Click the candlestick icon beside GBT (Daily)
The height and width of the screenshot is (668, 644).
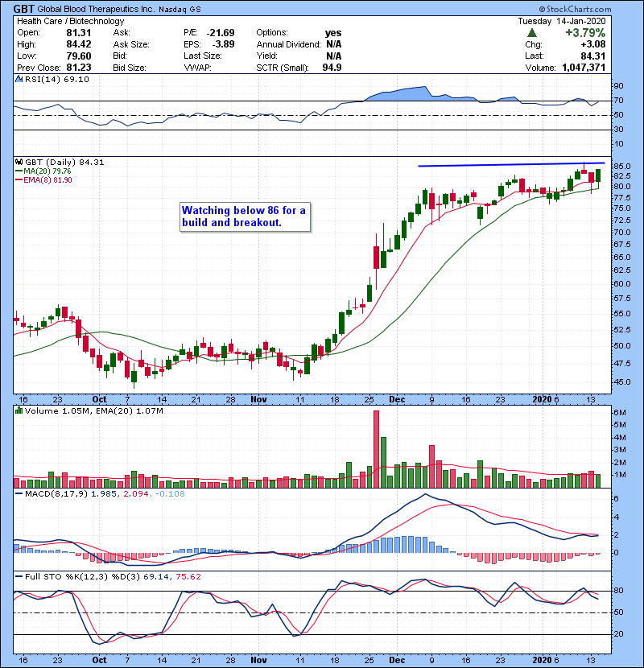point(19,163)
